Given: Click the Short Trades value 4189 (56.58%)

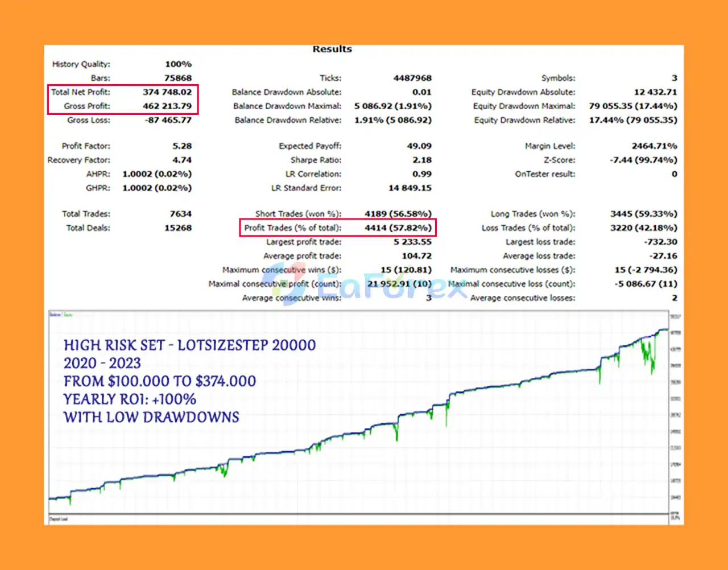Looking at the screenshot, I should tap(398, 214).
